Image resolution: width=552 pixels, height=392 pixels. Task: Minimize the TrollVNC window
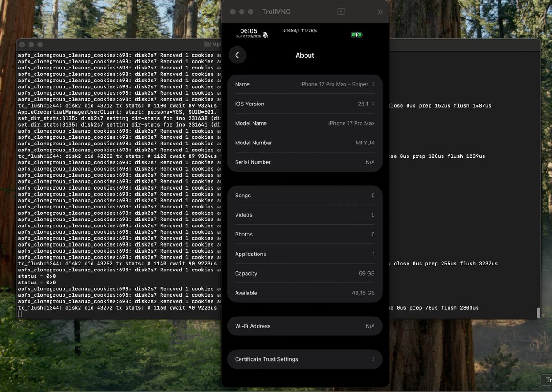241,12
